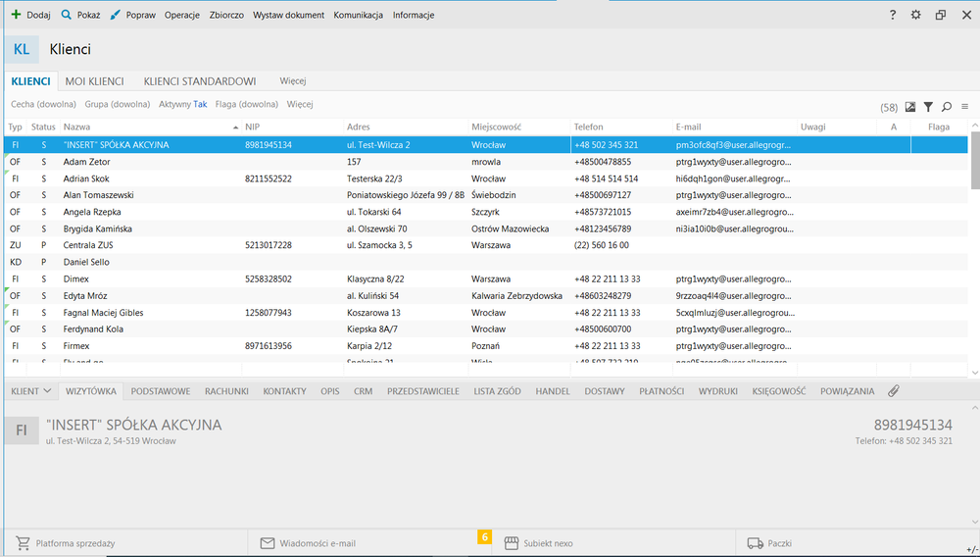Screen dimensions: 980x557
Task: Click the export list icon beside the count
Action: [x=910, y=107]
